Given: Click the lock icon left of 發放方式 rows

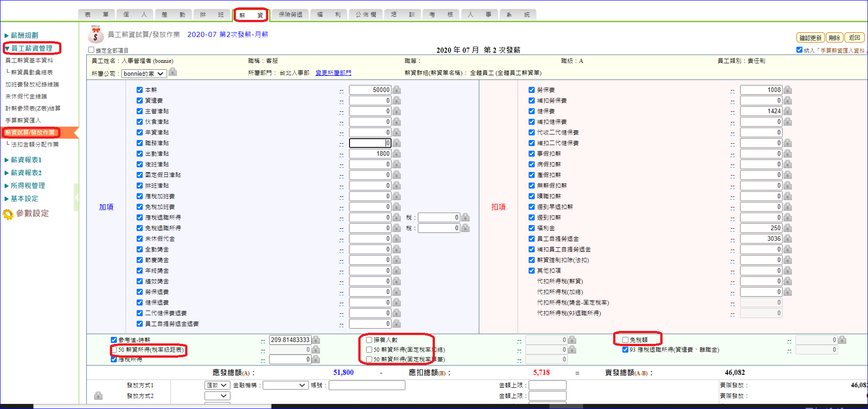Looking at the screenshot, I should 98,396.
